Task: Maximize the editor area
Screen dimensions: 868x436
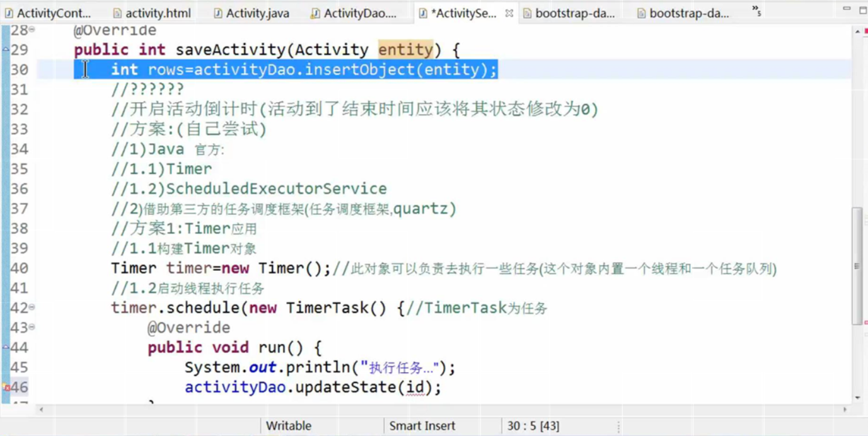Action: click(x=862, y=10)
